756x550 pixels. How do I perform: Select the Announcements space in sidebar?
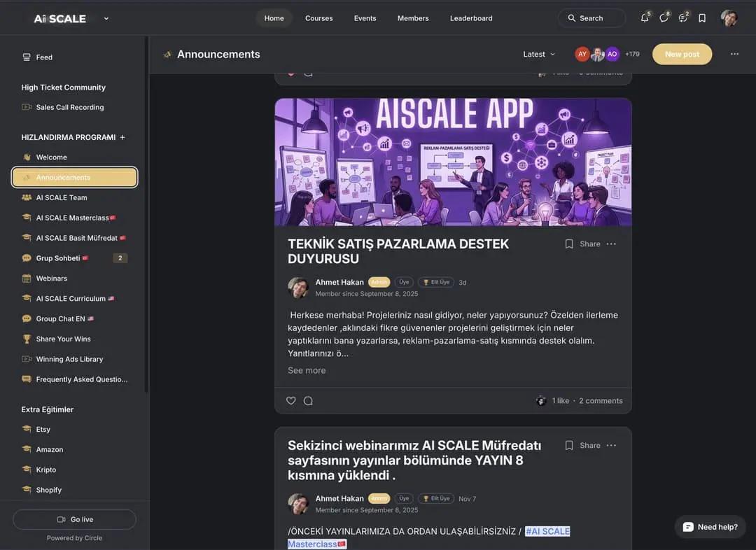75,178
